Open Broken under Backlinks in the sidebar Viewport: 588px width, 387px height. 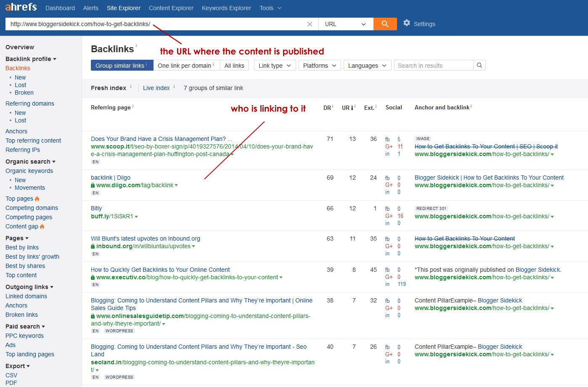coord(24,93)
